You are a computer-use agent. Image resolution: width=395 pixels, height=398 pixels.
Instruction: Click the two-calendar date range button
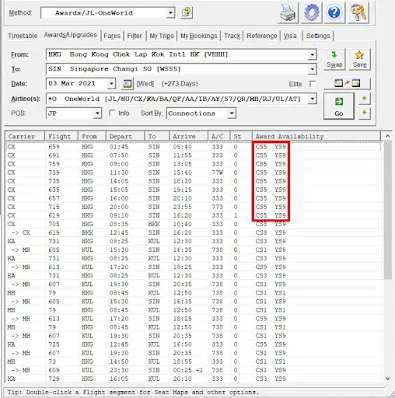click(x=347, y=83)
